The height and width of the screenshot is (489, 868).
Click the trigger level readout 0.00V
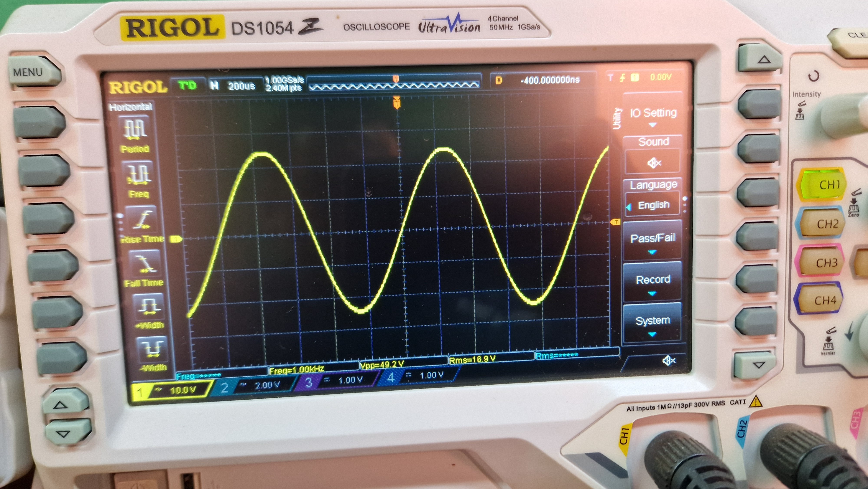click(x=661, y=78)
